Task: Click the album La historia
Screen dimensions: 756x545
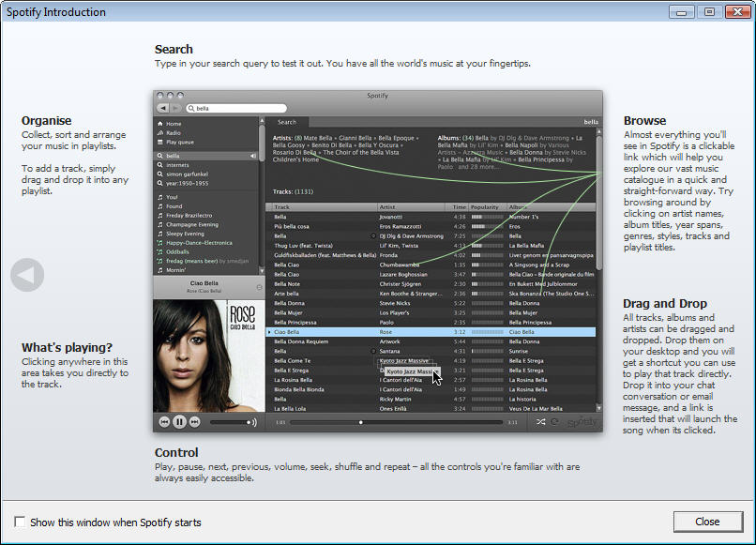Action: pos(522,400)
